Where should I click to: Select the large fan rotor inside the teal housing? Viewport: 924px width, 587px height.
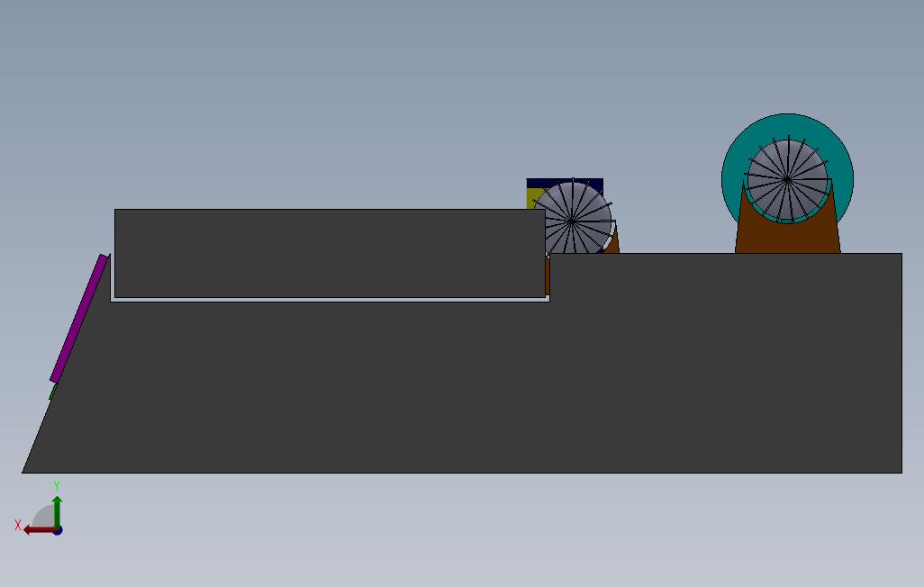pyautogui.click(x=788, y=179)
